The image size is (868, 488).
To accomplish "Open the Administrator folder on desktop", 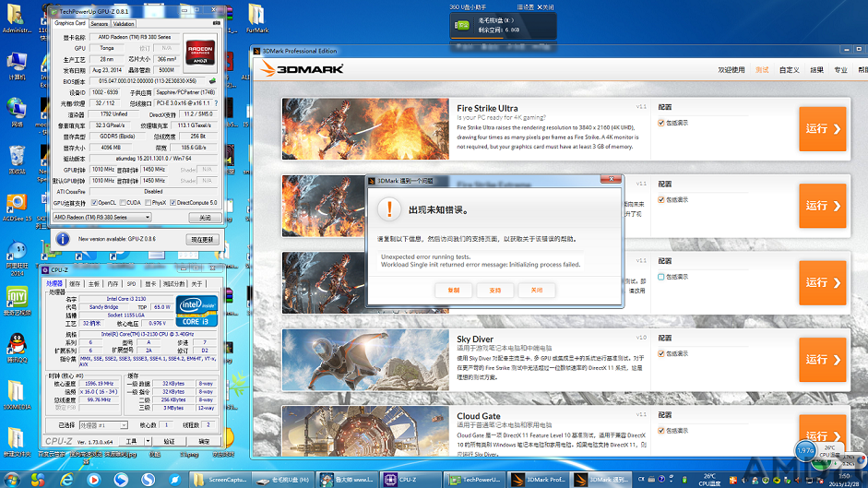I will (x=17, y=18).
